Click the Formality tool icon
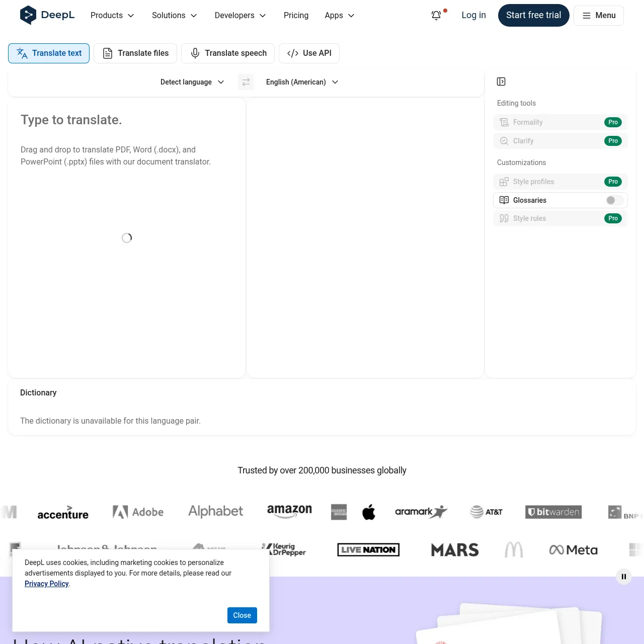The height and width of the screenshot is (644, 644). (x=504, y=122)
